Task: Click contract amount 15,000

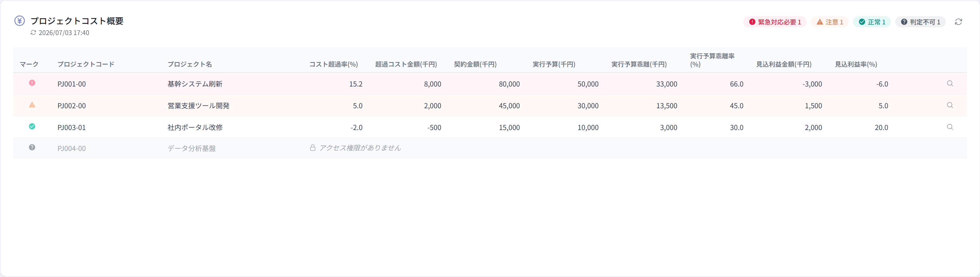Action: coord(509,128)
